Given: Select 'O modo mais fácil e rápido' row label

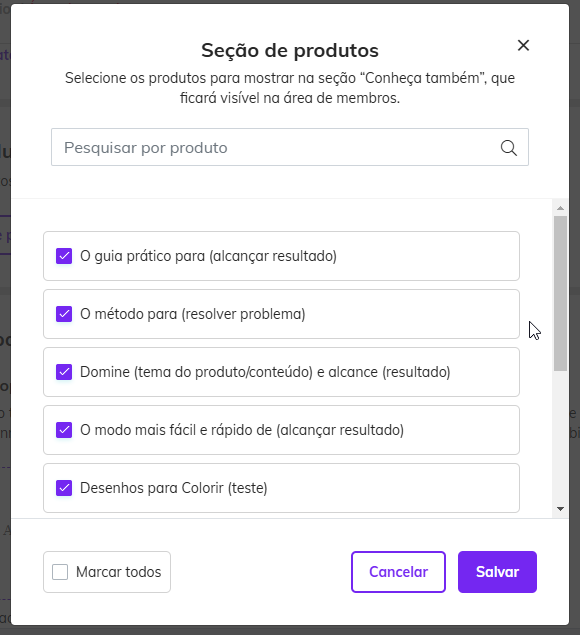Looking at the screenshot, I should click(x=242, y=430).
